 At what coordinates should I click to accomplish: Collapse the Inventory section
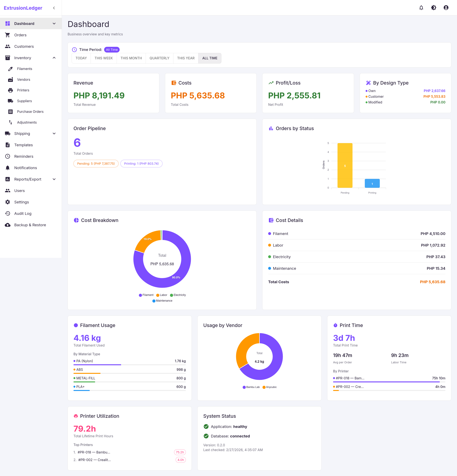(54, 58)
